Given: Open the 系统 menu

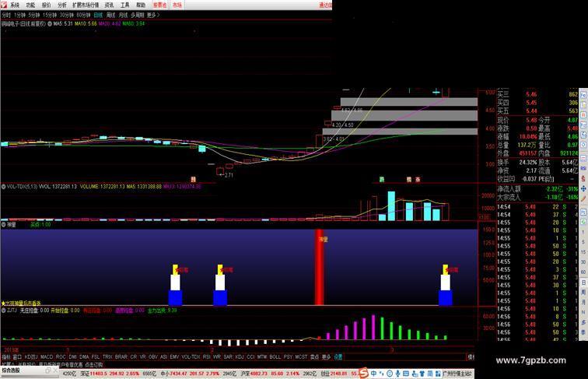Looking at the screenshot, I should 15,5.
